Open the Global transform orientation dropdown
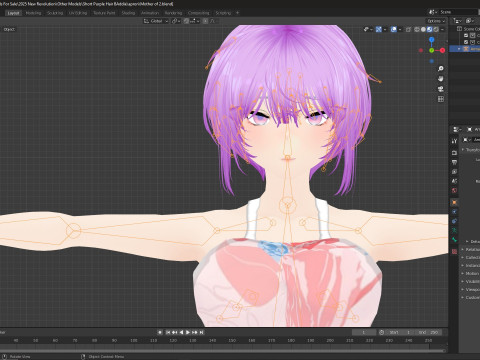This screenshot has height=360, width=480. 156,21
